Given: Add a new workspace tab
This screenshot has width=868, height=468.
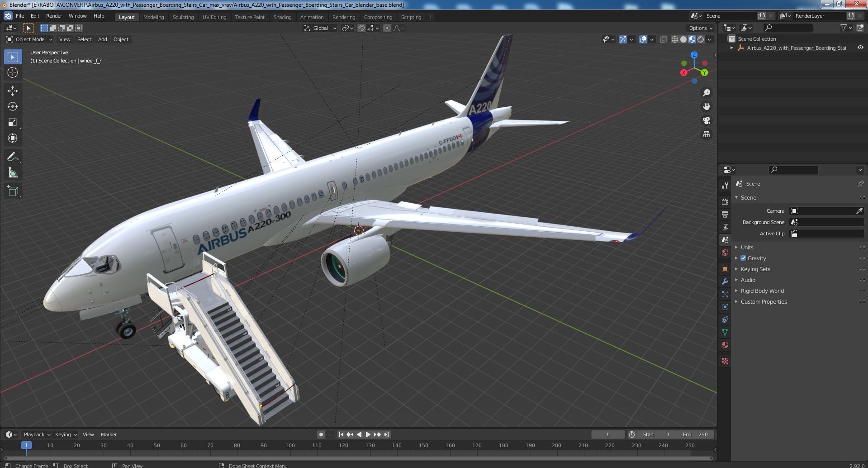Looking at the screenshot, I should 431,17.
